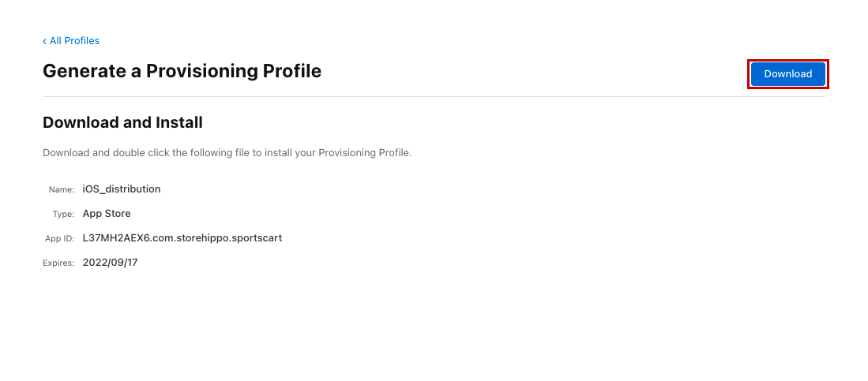Select the iOS_distribution profile name
The height and width of the screenshot is (381, 868).
click(x=122, y=189)
